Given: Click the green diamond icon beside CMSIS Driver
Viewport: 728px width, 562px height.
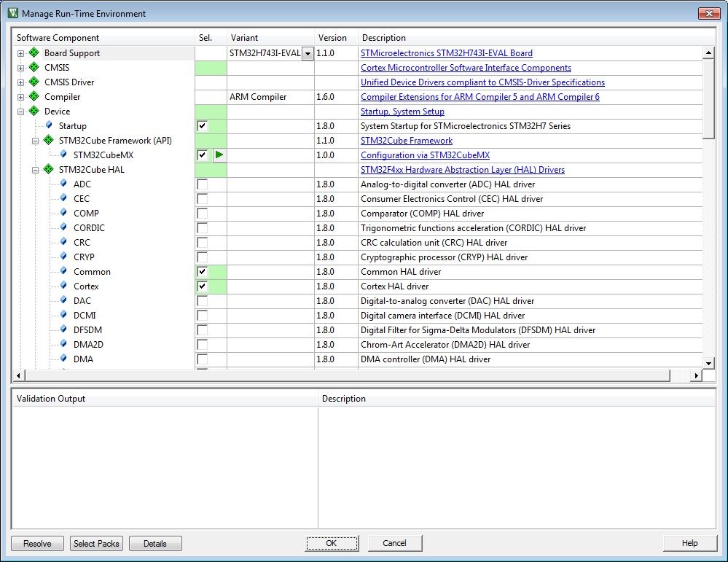Looking at the screenshot, I should 34,82.
